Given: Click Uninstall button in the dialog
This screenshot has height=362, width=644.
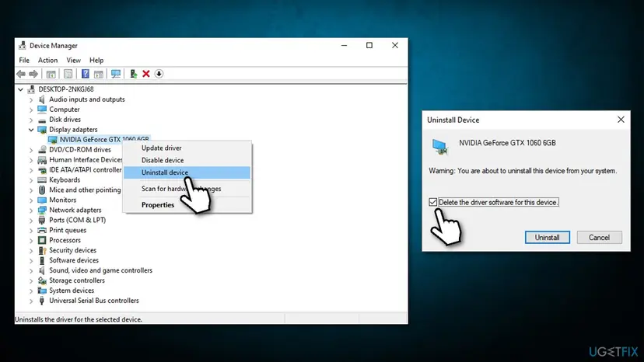Looking at the screenshot, I should (547, 237).
